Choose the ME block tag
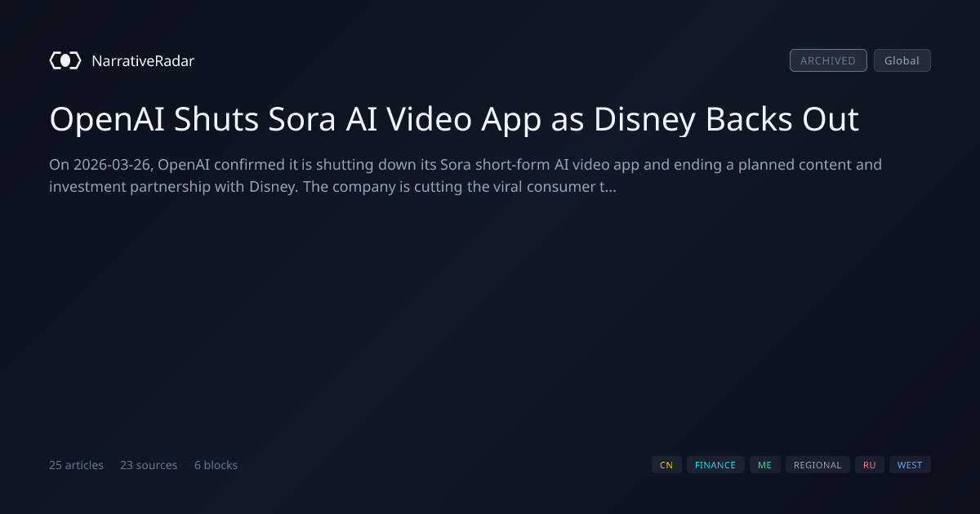980x514 pixels. (764, 465)
